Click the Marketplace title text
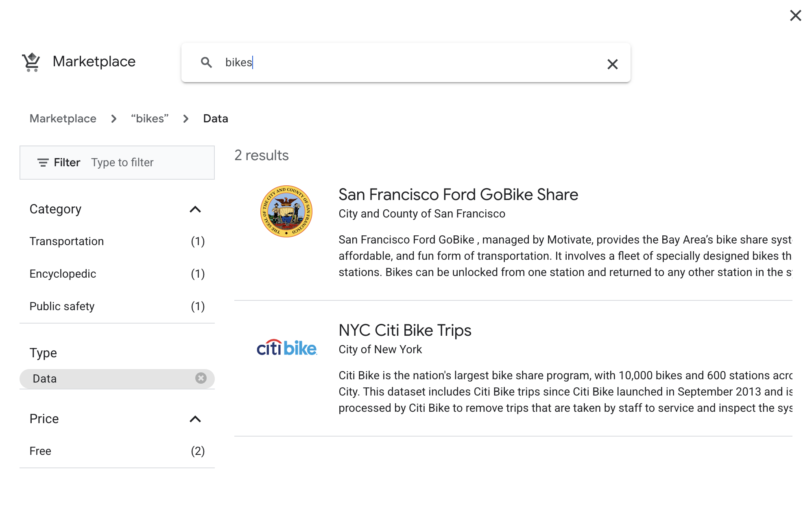This screenshot has height=526, width=812. (94, 62)
